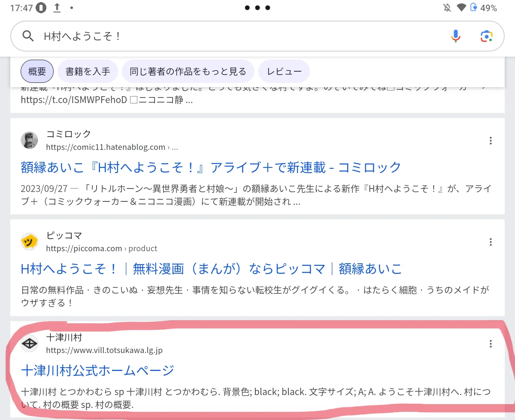The width and height of the screenshot is (515, 420).
Task: Select the 概要 chip
Action: [37, 71]
